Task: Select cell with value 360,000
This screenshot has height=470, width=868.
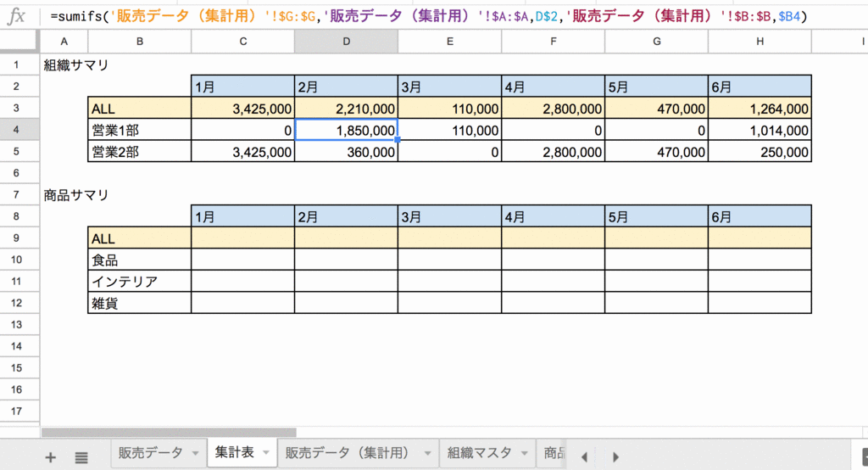Action: point(346,151)
